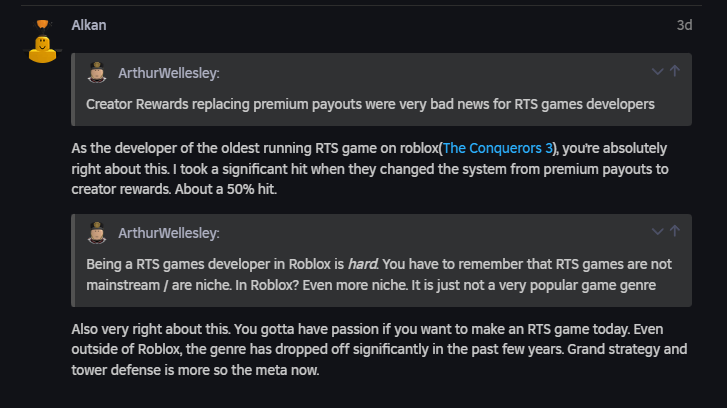The height and width of the screenshot is (408, 727).
Task: Expand the 'Being a RTS games developer' quote via chevron
Action: click(x=657, y=232)
